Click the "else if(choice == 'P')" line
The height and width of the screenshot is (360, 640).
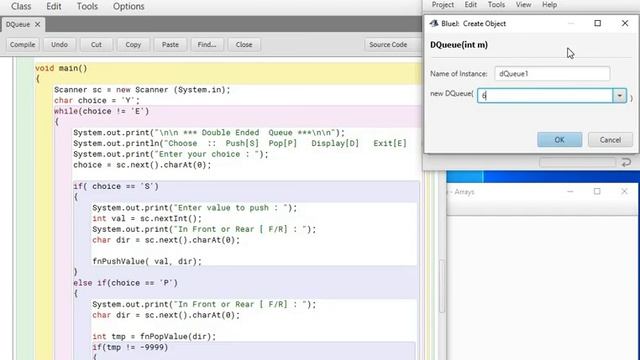[x=126, y=283]
